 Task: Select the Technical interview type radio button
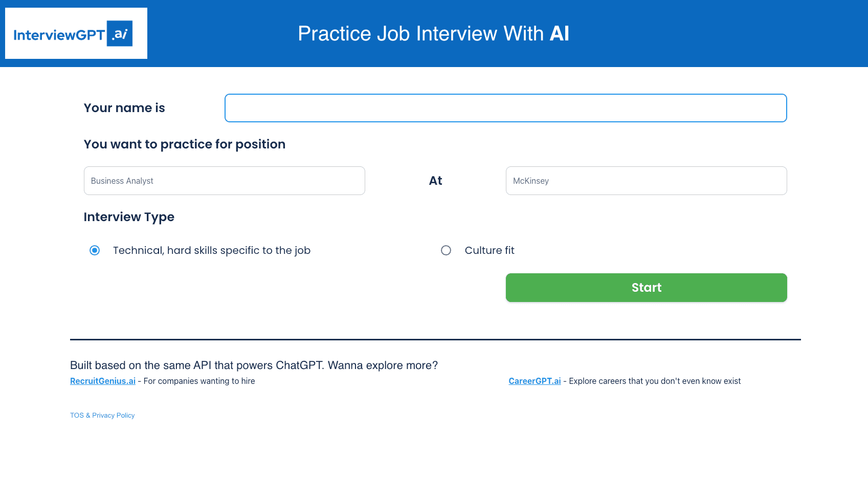tap(94, 250)
